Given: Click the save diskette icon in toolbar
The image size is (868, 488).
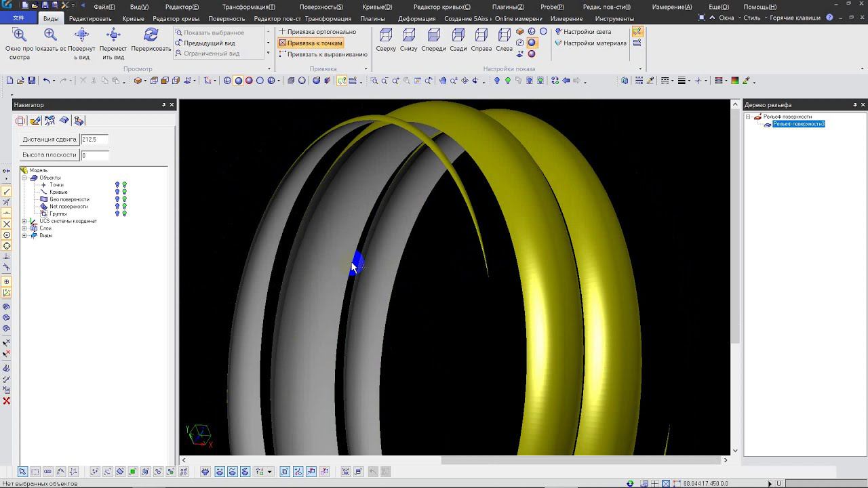Looking at the screenshot, I should (x=31, y=81).
